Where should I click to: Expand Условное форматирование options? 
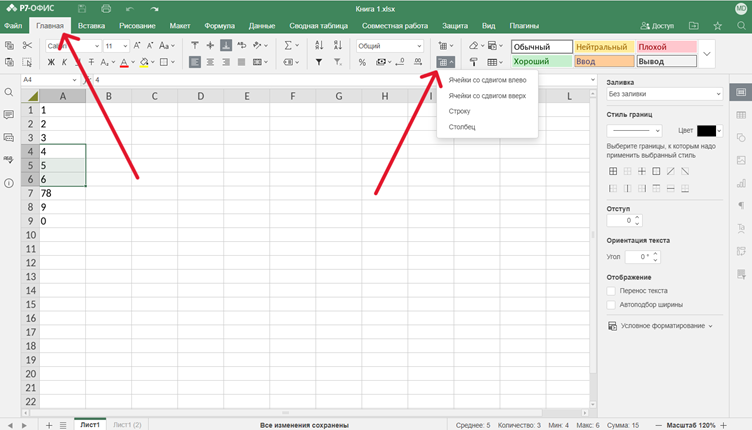click(660, 325)
